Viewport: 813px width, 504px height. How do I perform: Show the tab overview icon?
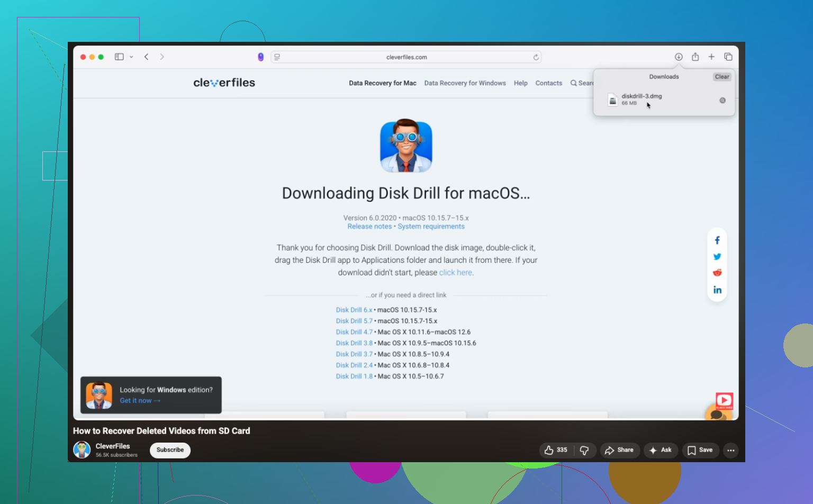[728, 57]
